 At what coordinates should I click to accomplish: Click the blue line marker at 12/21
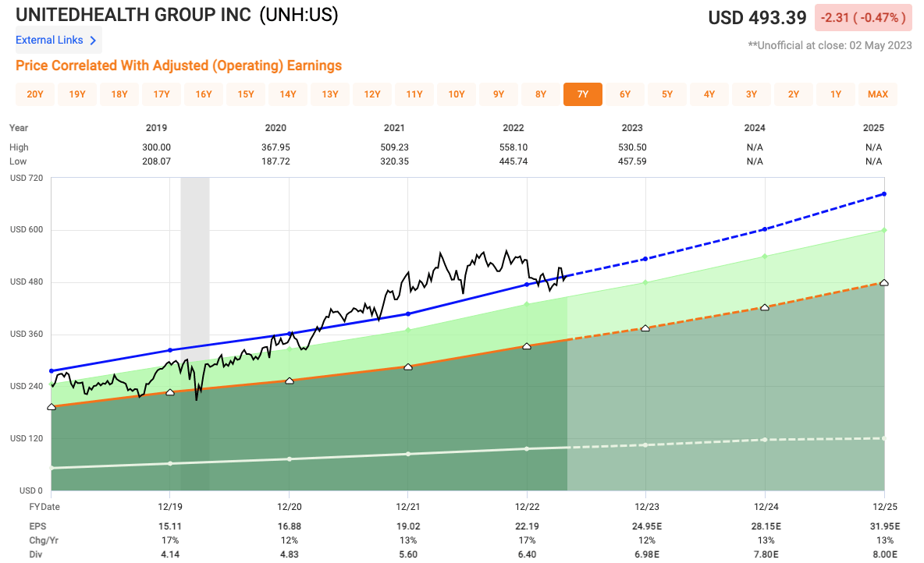click(x=408, y=314)
